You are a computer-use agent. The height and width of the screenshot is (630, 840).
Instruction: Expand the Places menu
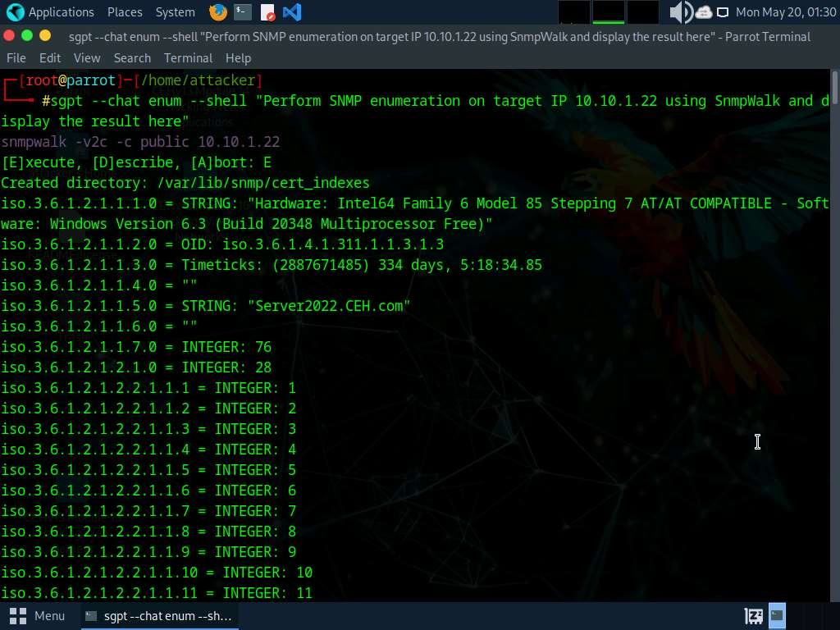point(124,12)
